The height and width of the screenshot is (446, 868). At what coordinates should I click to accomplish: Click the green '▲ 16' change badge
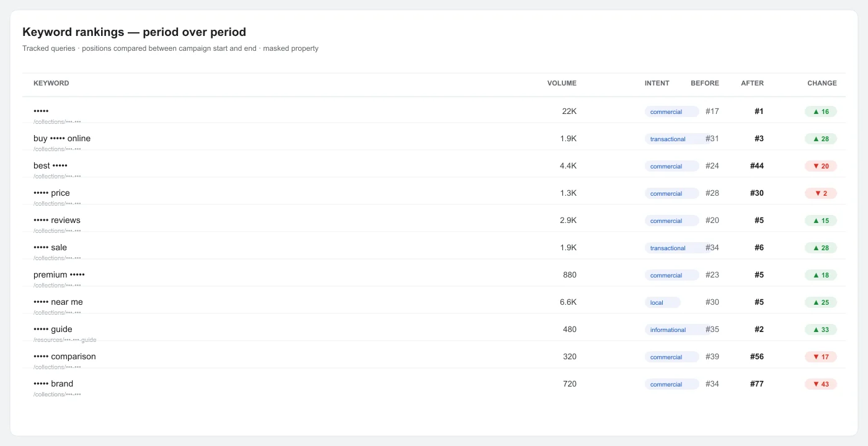[x=821, y=111]
